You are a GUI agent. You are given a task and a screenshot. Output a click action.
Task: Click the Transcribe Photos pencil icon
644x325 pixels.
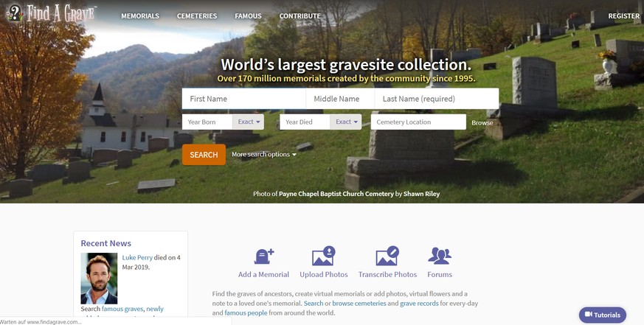pos(387,256)
